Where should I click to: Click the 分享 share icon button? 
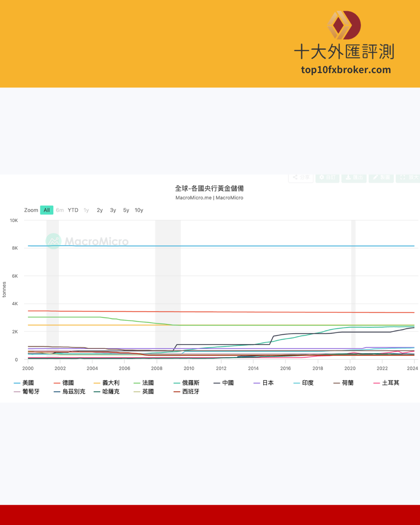click(x=301, y=177)
